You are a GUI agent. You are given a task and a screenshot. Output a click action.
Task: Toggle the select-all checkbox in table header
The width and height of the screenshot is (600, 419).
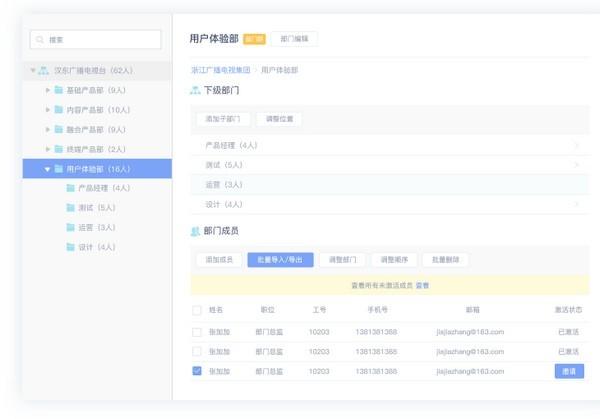[197, 311]
